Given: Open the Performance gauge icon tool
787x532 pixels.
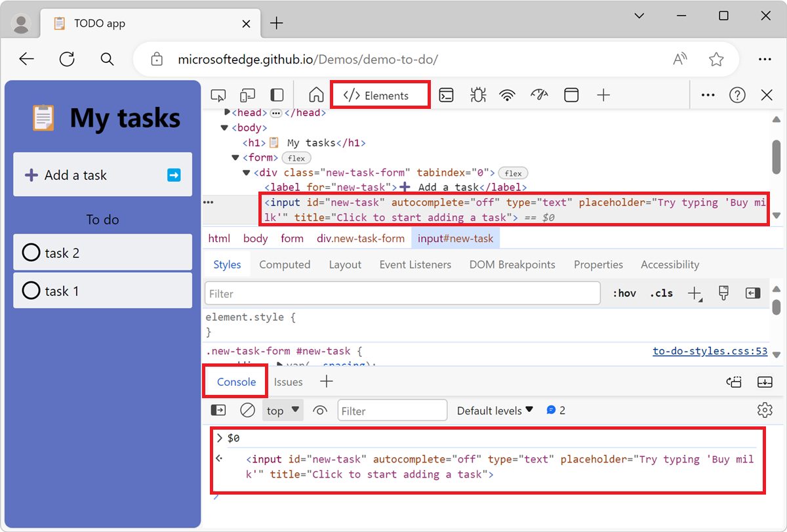Looking at the screenshot, I should click(x=539, y=95).
